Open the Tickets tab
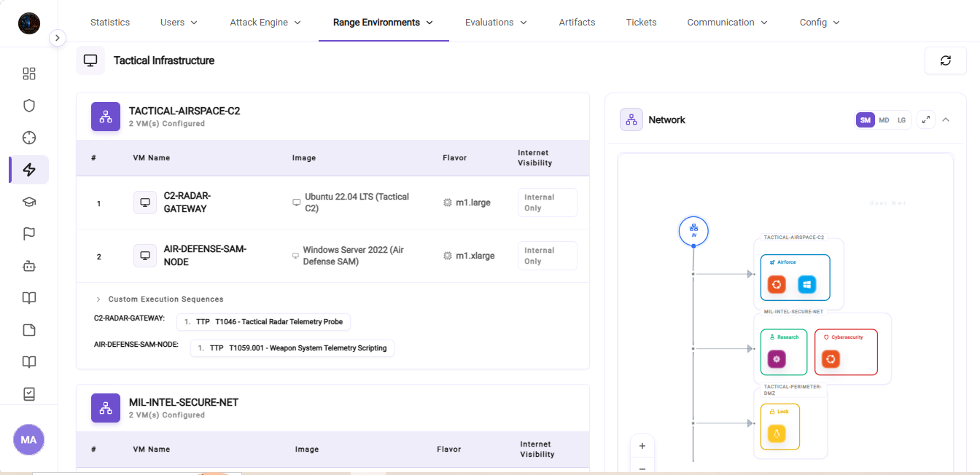This screenshot has height=475, width=980. click(642, 23)
